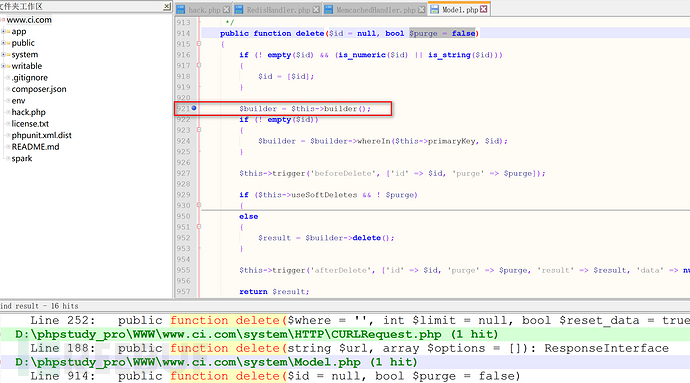Expand the writable folder
The width and height of the screenshot is (690, 383).
pyautogui.click(x=3, y=66)
